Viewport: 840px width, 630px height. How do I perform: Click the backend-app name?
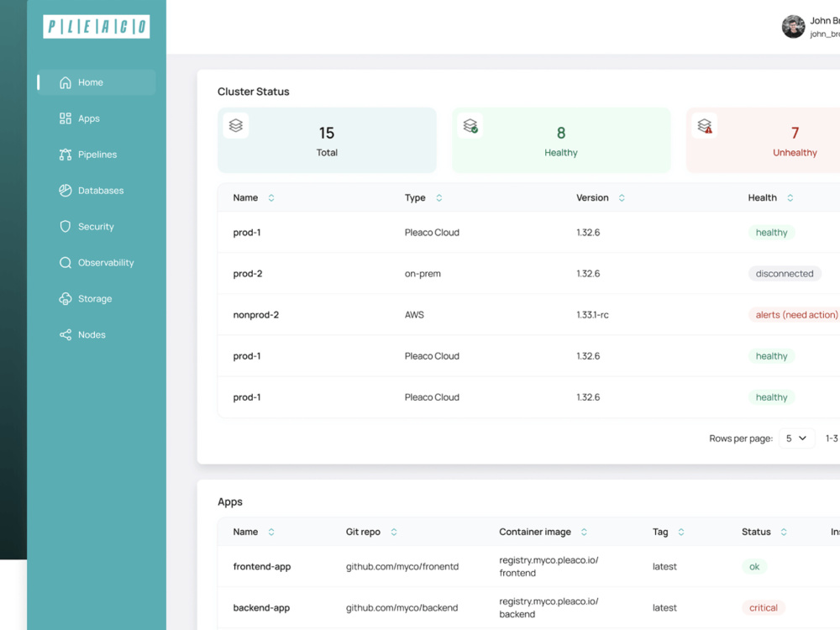[x=261, y=608]
